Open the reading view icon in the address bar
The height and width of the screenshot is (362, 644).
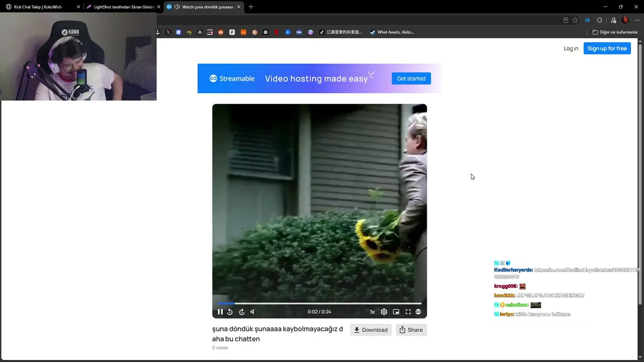(x=566, y=20)
